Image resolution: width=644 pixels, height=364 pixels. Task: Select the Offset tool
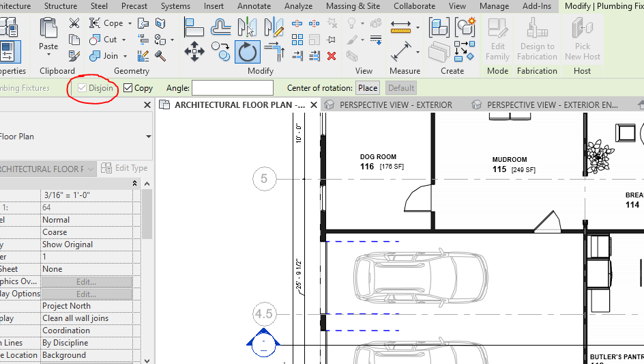click(x=220, y=27)
